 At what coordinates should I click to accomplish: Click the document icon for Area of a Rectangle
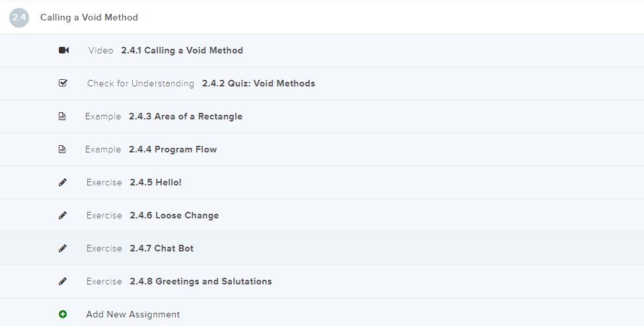62,116
